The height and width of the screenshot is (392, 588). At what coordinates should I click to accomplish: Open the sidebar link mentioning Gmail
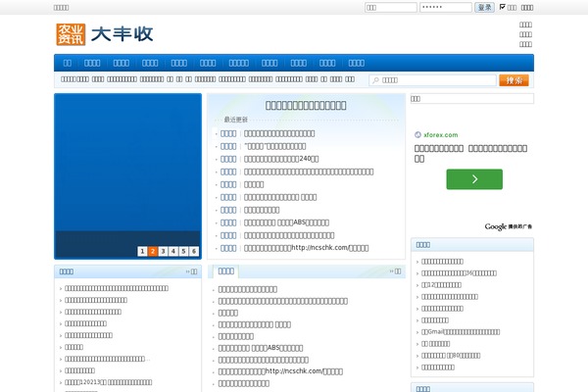pos(470,332)
